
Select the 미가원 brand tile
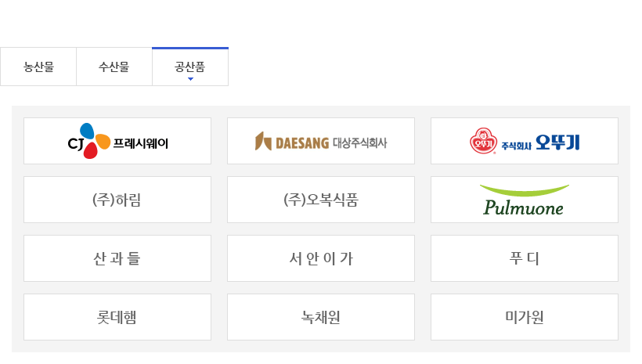[525, 317]
